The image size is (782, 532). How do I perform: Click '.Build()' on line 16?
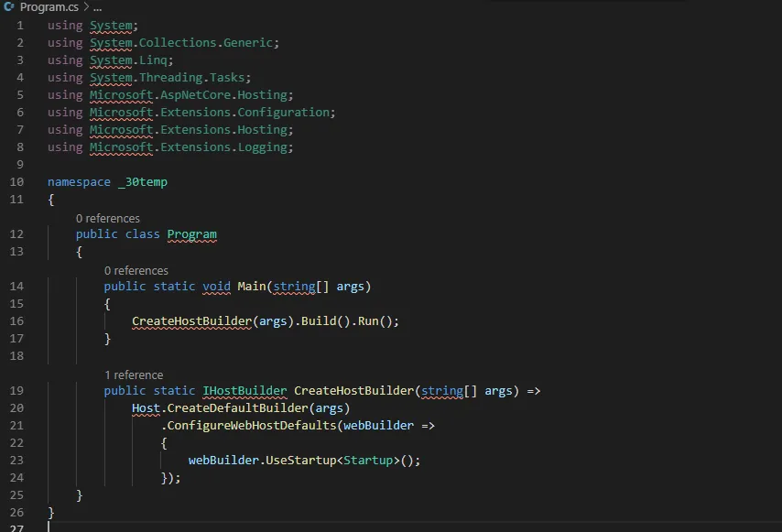coord(322,321)
